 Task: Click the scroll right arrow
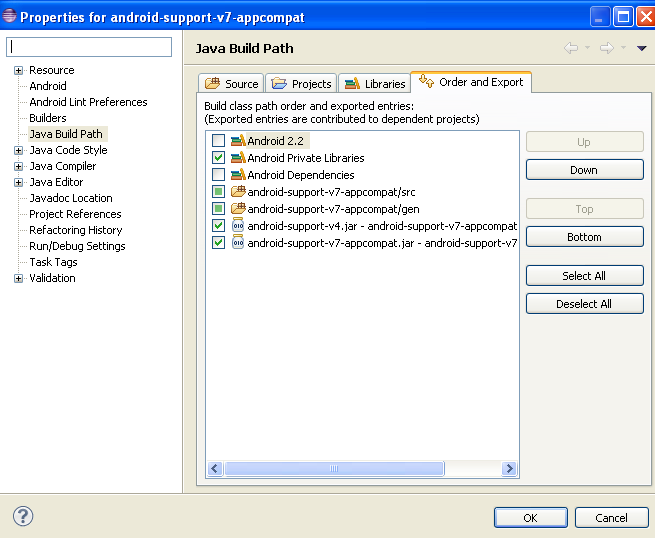tap(509, 468)
